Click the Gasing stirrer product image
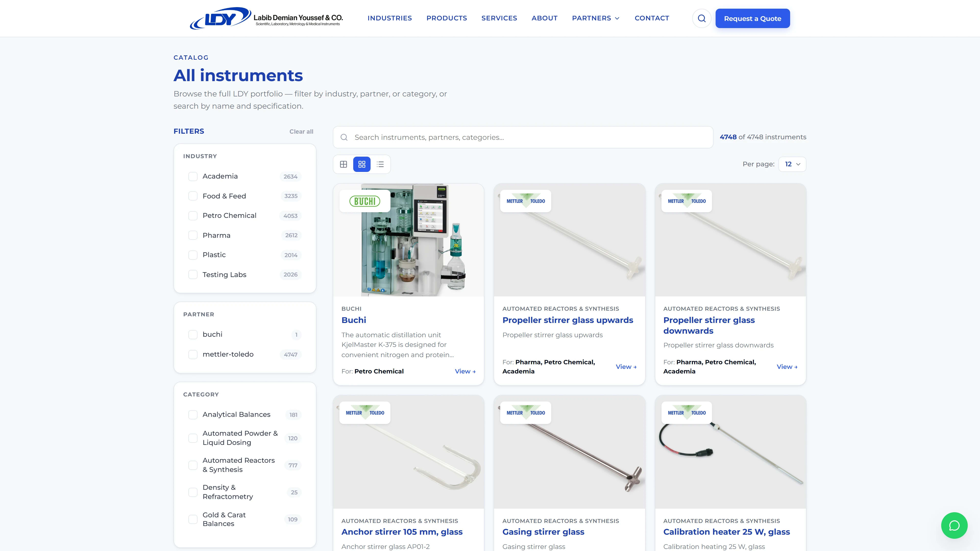980x551 pixels. coord(569,452)
